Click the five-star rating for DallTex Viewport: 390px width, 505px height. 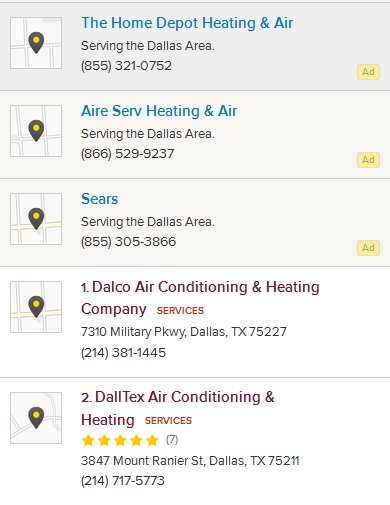(120, 440)
